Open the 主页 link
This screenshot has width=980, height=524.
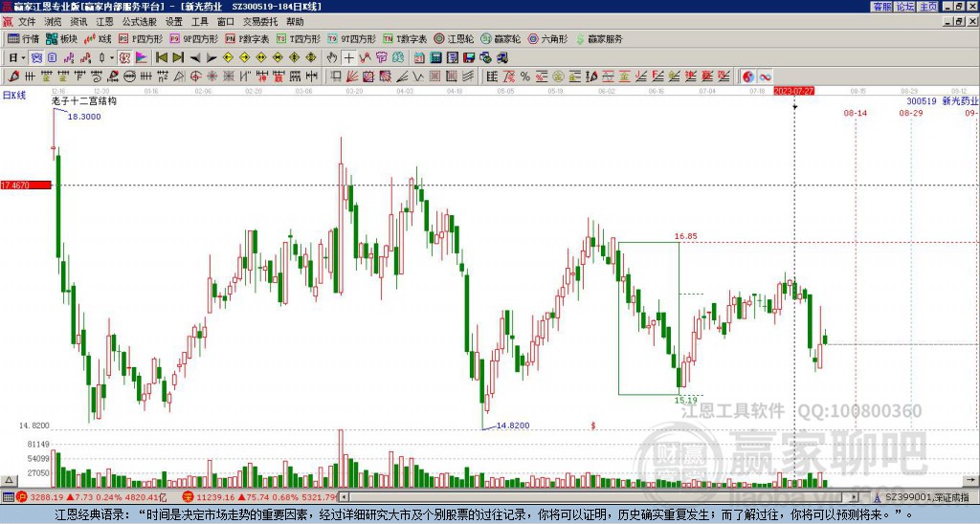[928, 7]
